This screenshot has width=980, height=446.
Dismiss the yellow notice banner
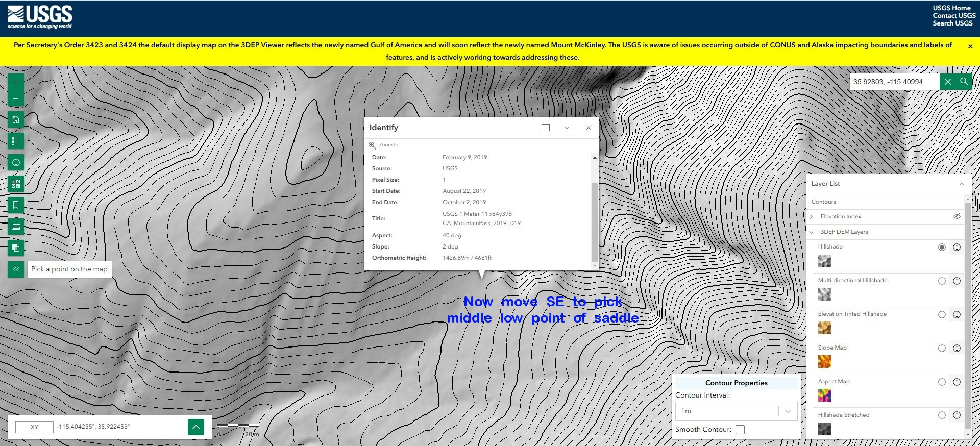click(x=970, y=46)
